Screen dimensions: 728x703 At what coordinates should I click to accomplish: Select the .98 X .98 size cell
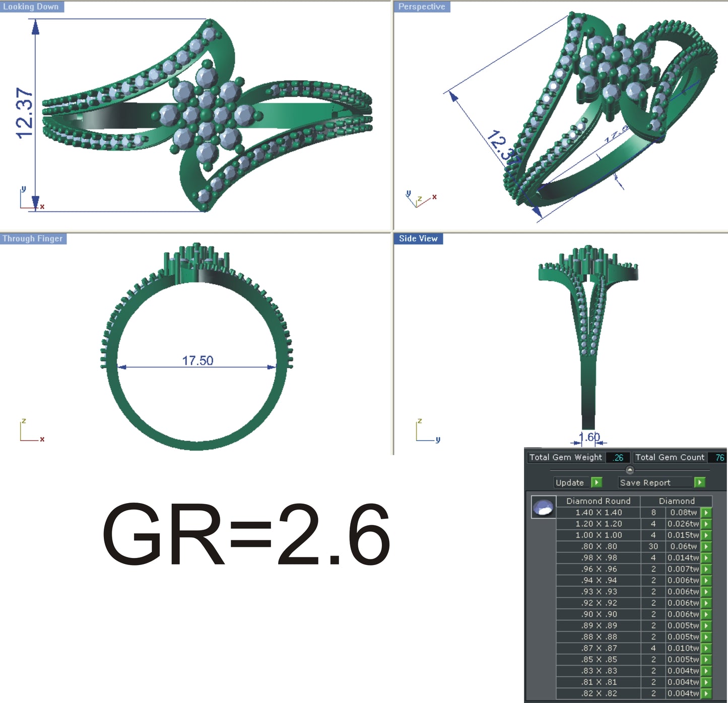pos(598,558)
